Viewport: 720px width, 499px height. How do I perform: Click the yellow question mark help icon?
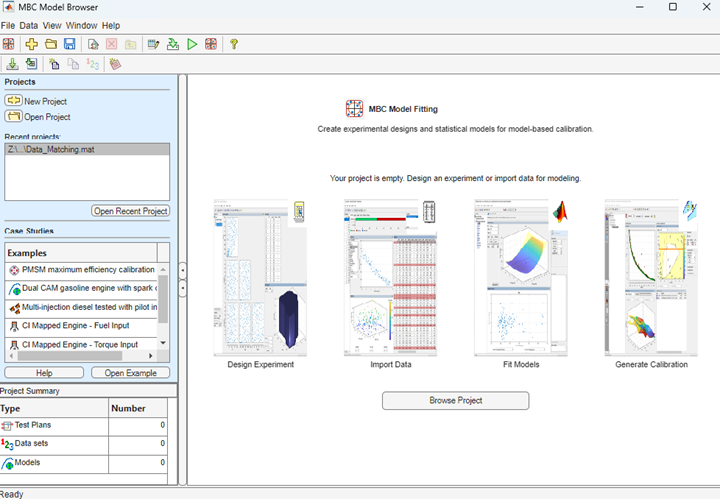pyautogui.click(x=234, y=44)
